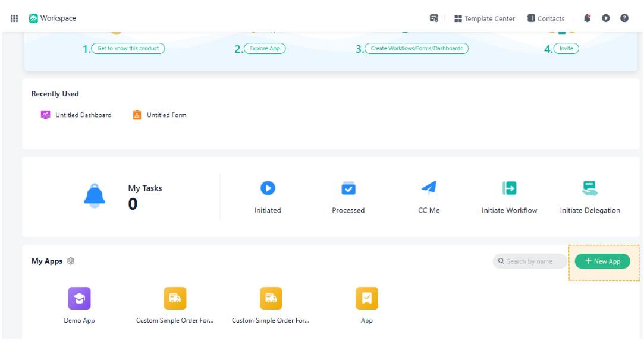Image resolution: width=644 pixels, height=360 pixels.
Task: Click the CC Me label
Action: point(429,210)
